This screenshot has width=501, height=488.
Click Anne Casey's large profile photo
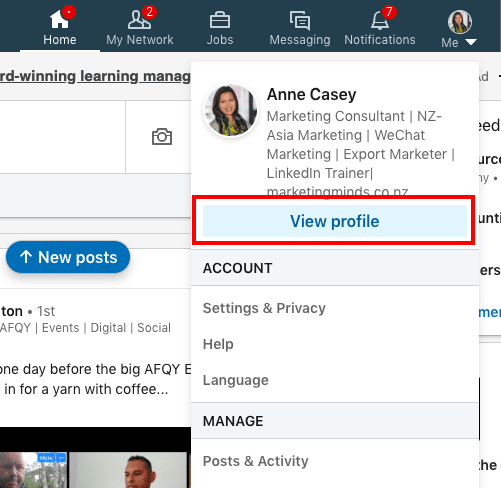click(231, 110)
